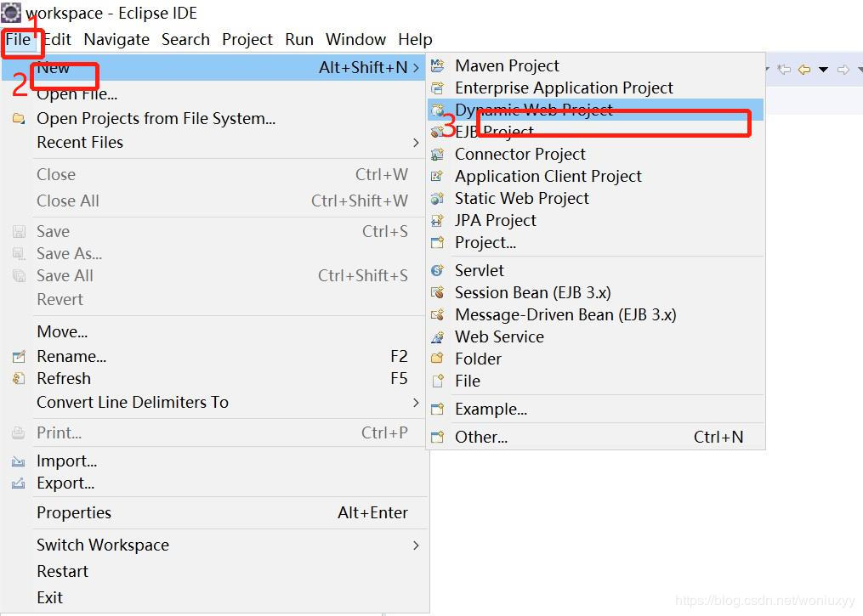Choose Session Bean (EJB 3.x) entry
863x616 pixels.
596,292
